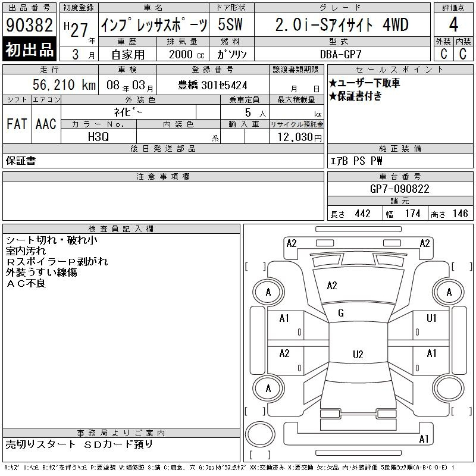Click the セールスポイント header

(x=400, y=70)
